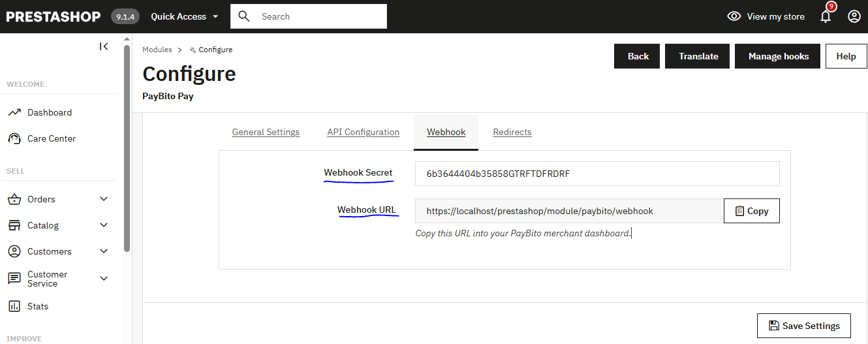Viewport: 868px width, 344px height.
Task: Click the Help button
Action: [846, 56]
